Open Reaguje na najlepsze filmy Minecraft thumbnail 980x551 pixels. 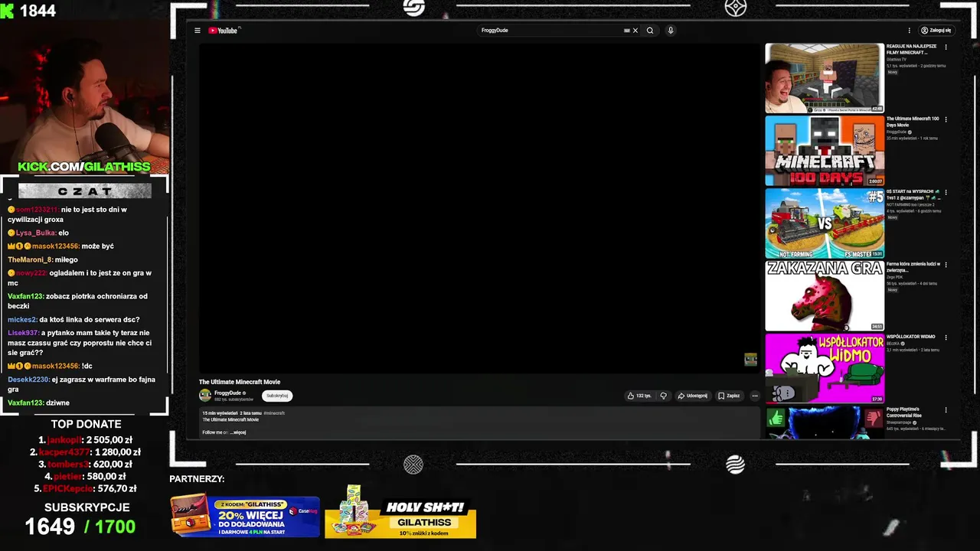point(824,78)
